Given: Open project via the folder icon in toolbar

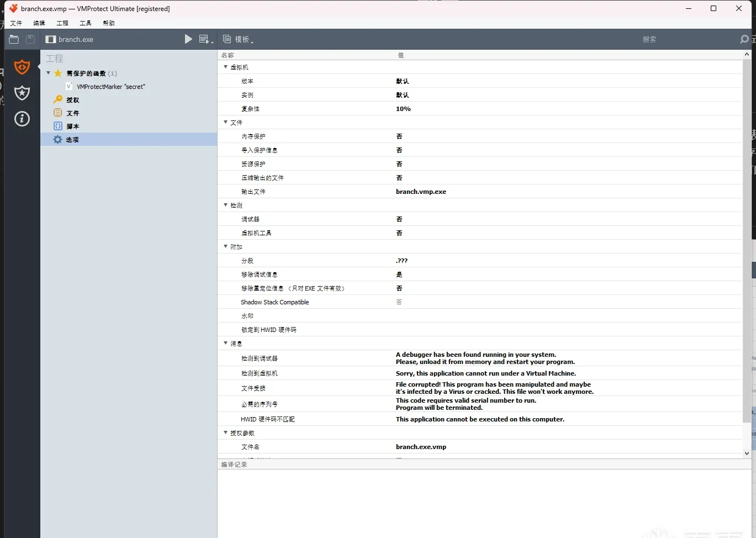Looking at the screenshot, I should pos(14,39).
